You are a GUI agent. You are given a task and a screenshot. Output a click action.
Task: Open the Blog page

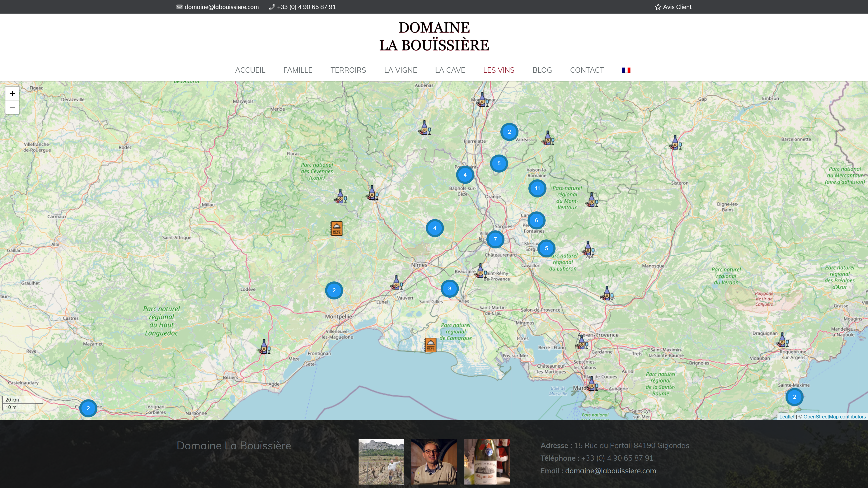click(x=542, y=70)
